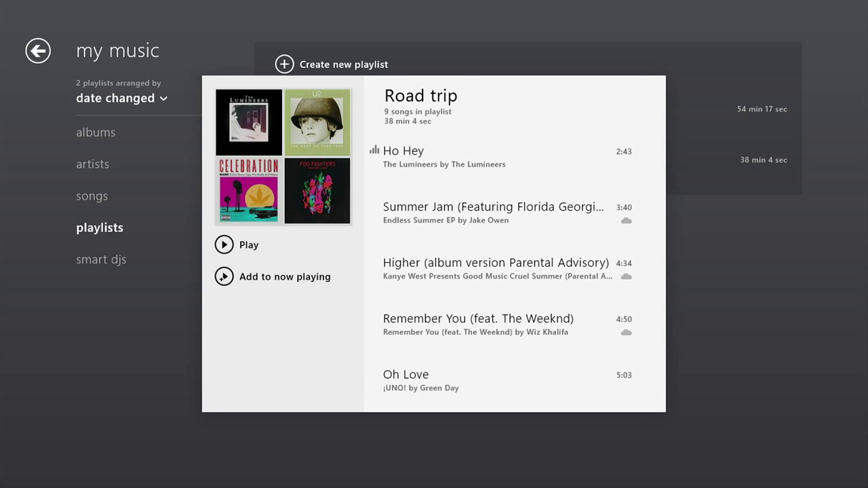Select the playlists section
The width and height of the screenshot is (868, 488).
(100, 228)
